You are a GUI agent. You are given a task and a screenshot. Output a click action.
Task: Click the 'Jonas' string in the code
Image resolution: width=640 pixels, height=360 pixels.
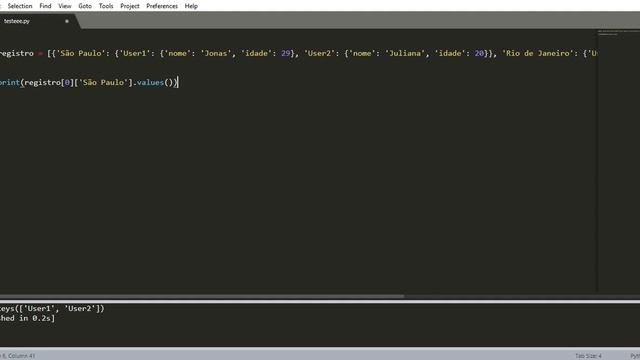point(216,53)
